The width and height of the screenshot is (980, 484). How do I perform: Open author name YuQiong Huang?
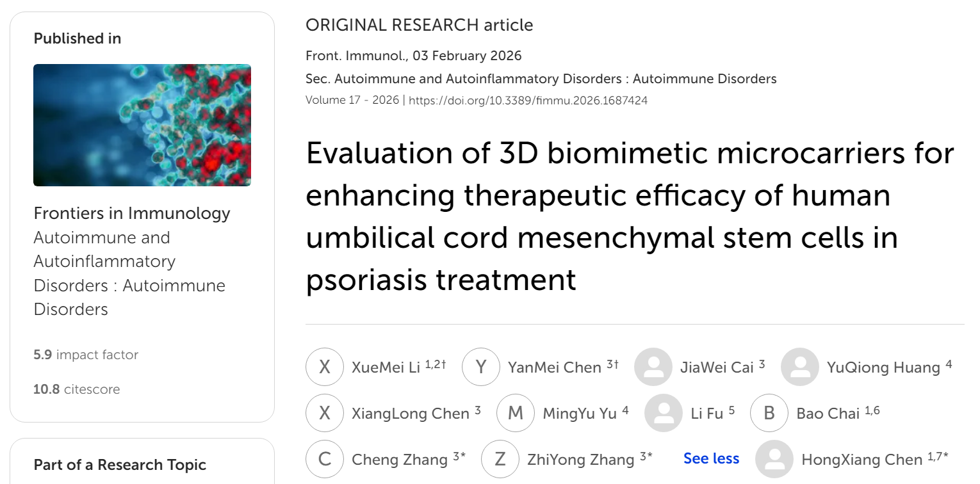[x=883, y=367]
